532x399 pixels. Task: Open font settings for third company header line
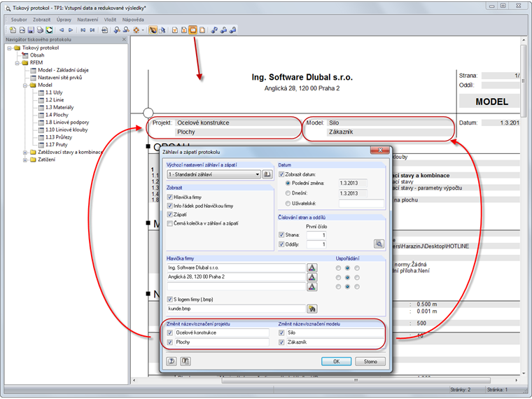click(311, 287)
